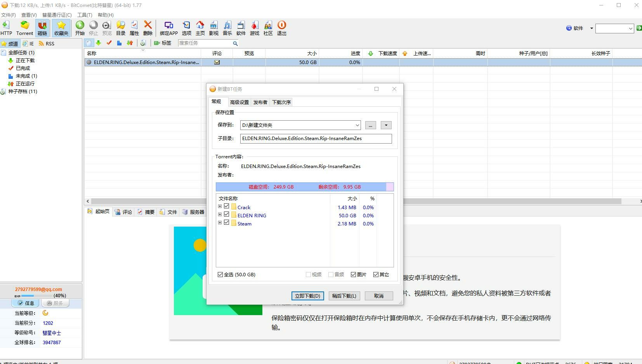Open the 保存到 path dropdown

[x=357, y=125]
